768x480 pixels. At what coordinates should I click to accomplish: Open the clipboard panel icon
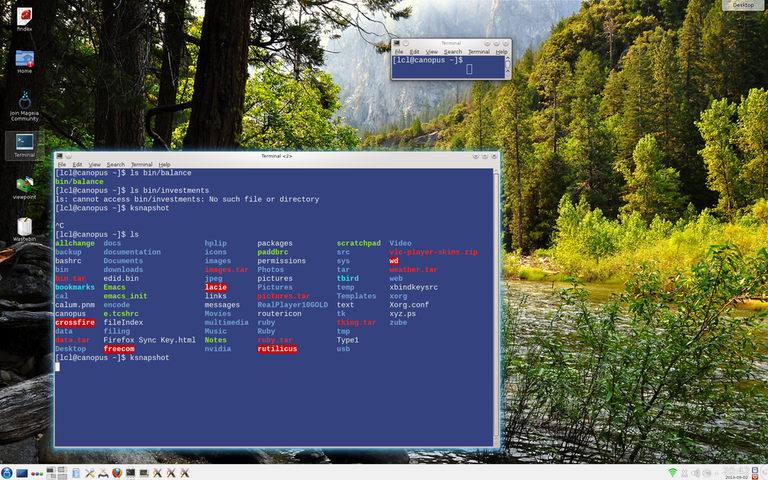point(76,473)
